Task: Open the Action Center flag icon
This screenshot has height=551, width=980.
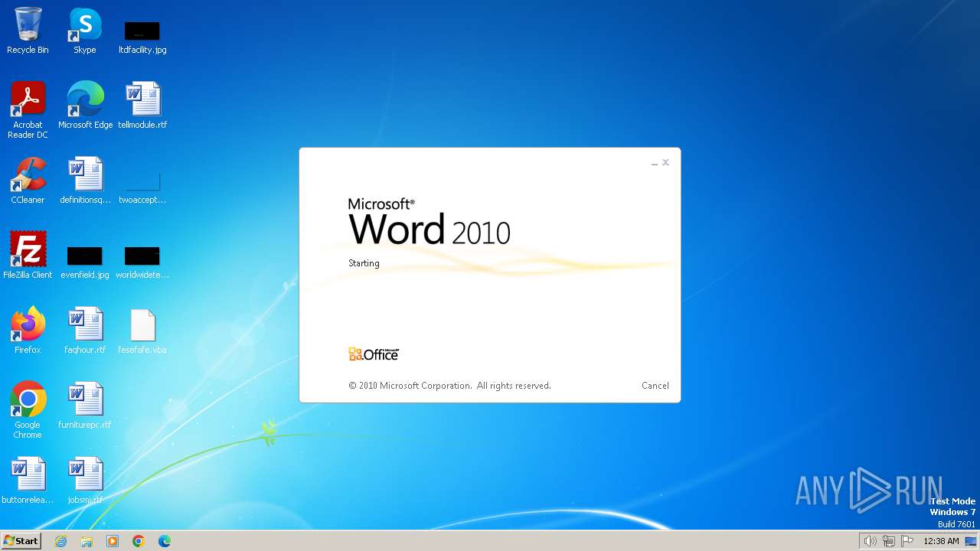Action: (x=908, y=541)
